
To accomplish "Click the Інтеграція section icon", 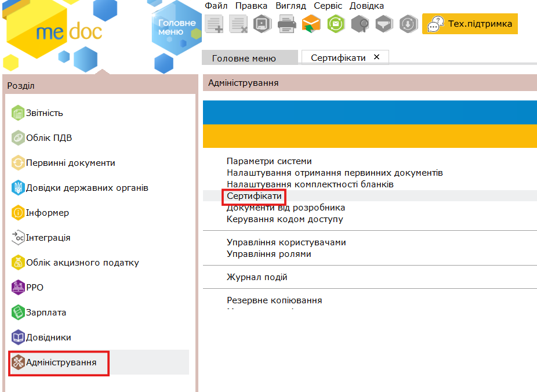I will tap(18, 238).
